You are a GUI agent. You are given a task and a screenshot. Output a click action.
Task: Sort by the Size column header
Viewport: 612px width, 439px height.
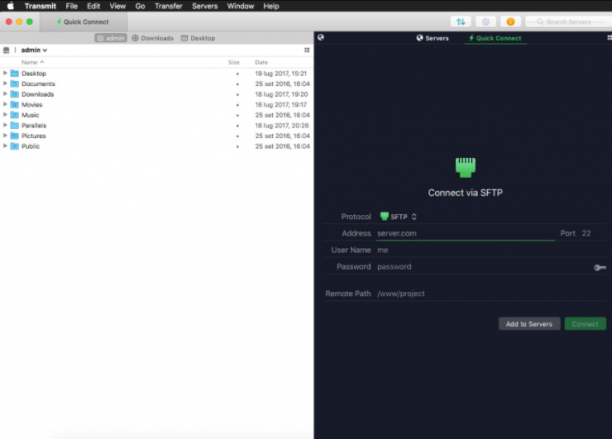(x=234, y=62)
